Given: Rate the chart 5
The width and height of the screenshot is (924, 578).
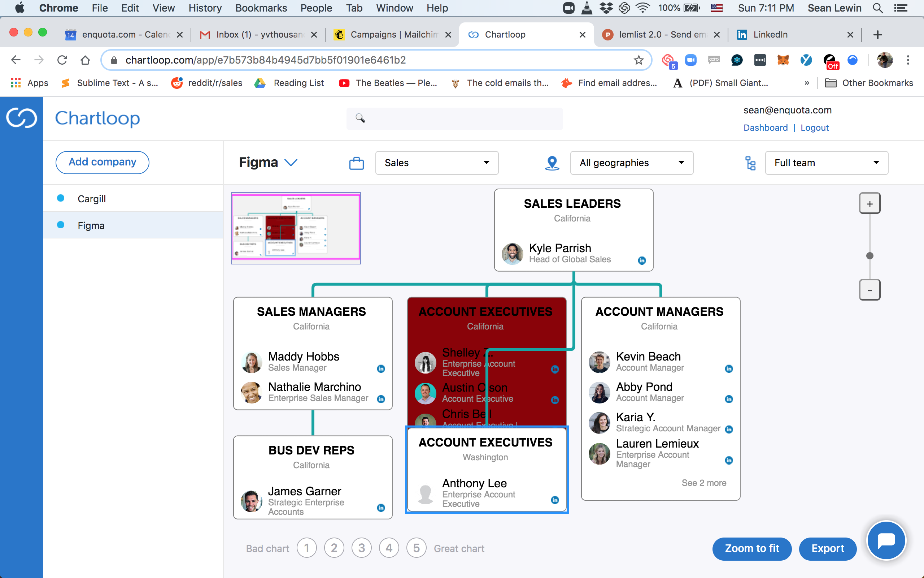Looking at the screenshot, I should pyautogui.click(x=417, y=548).
